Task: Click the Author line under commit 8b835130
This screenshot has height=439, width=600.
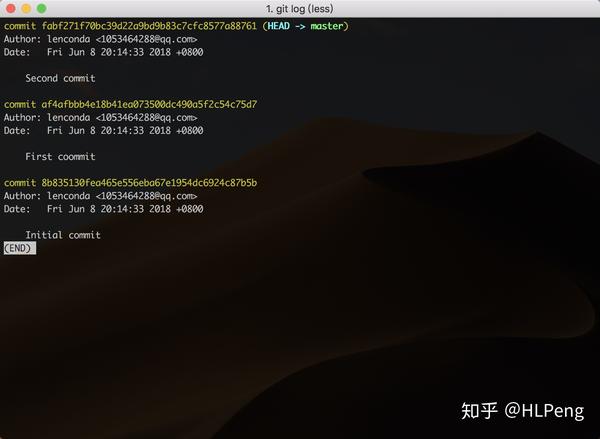Action: pyautogui.click(x=101, y=196)
